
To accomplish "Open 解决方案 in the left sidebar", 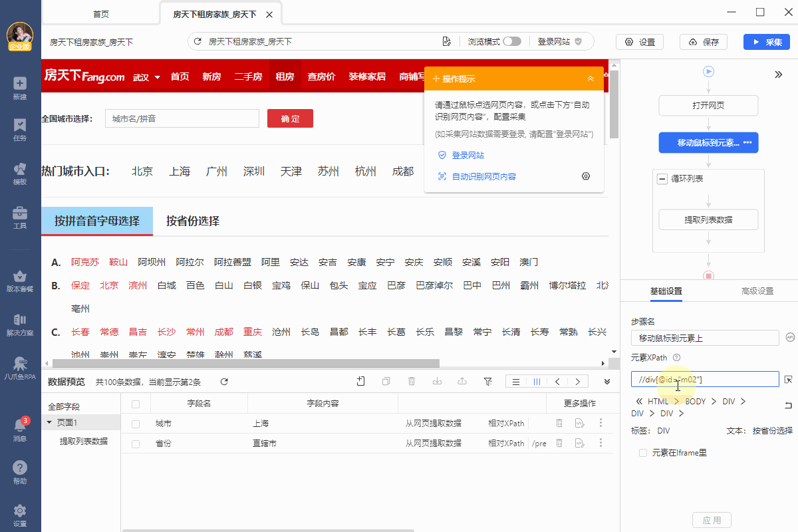I will click(x=20, y=325).
